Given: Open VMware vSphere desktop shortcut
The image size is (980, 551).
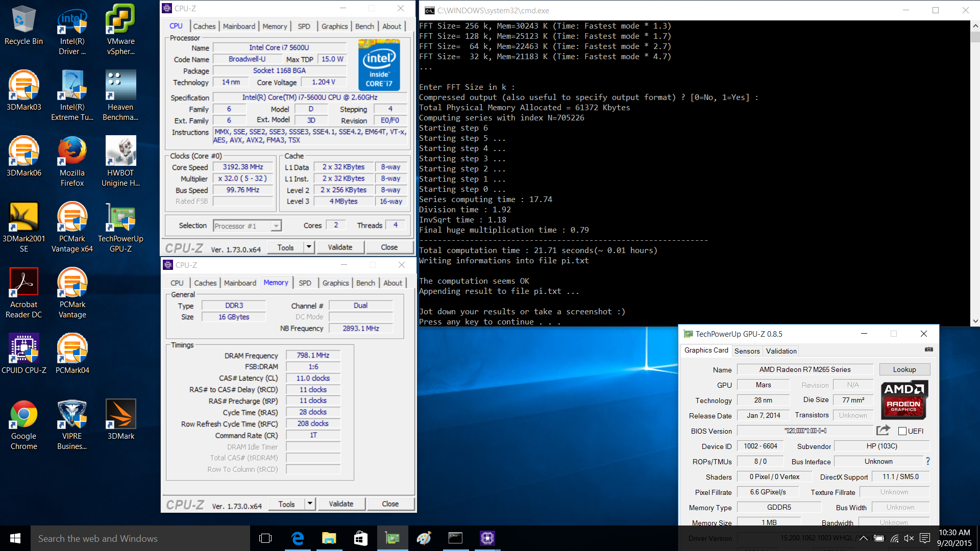Looking at the screenshot, I should (x=120, y=31).
